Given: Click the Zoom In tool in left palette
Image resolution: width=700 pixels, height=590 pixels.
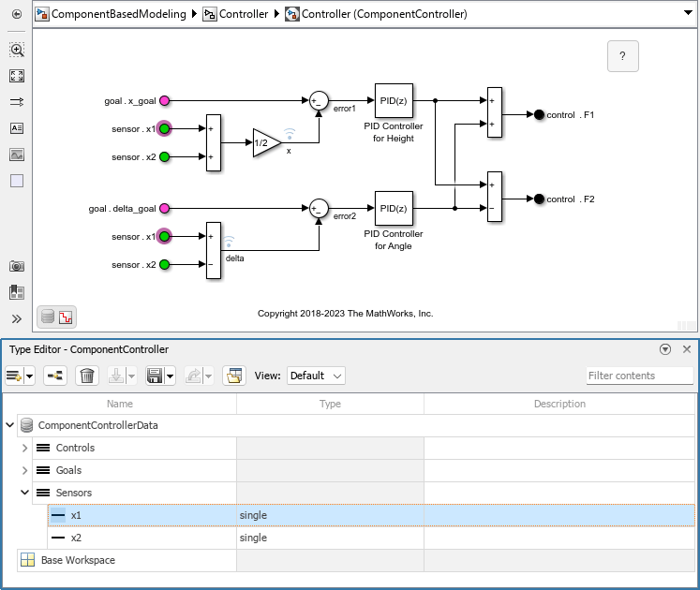Looking at the screenshot, I should pos(17,50).
